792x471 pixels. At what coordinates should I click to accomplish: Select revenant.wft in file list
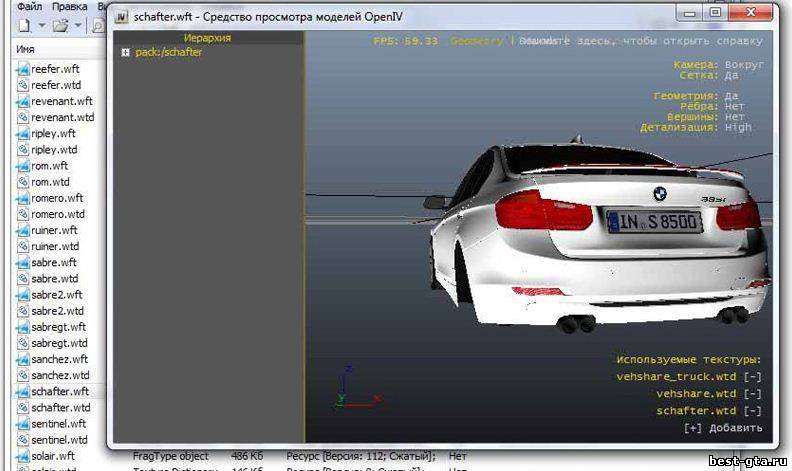pyautogui.click(x=62, y=101)
